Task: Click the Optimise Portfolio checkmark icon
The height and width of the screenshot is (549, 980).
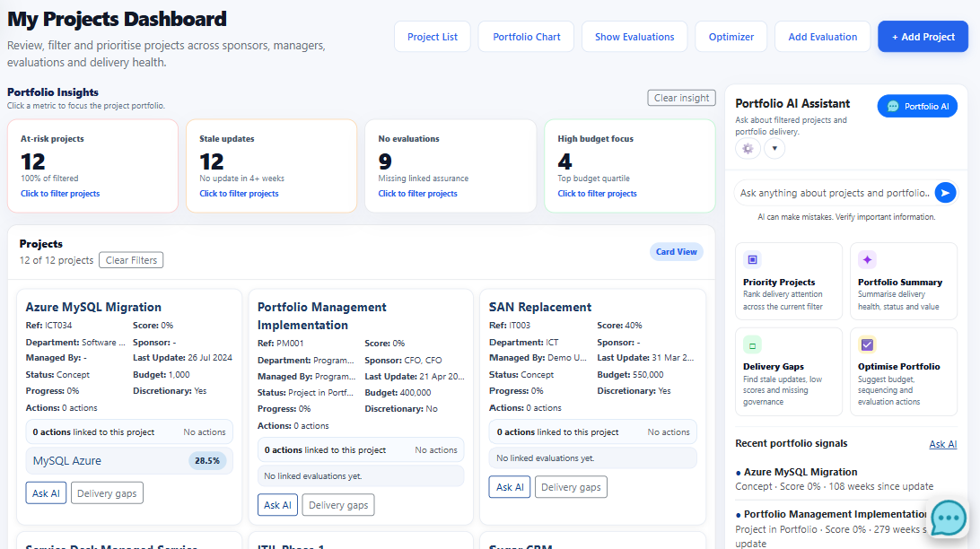Action: (867, 344)
